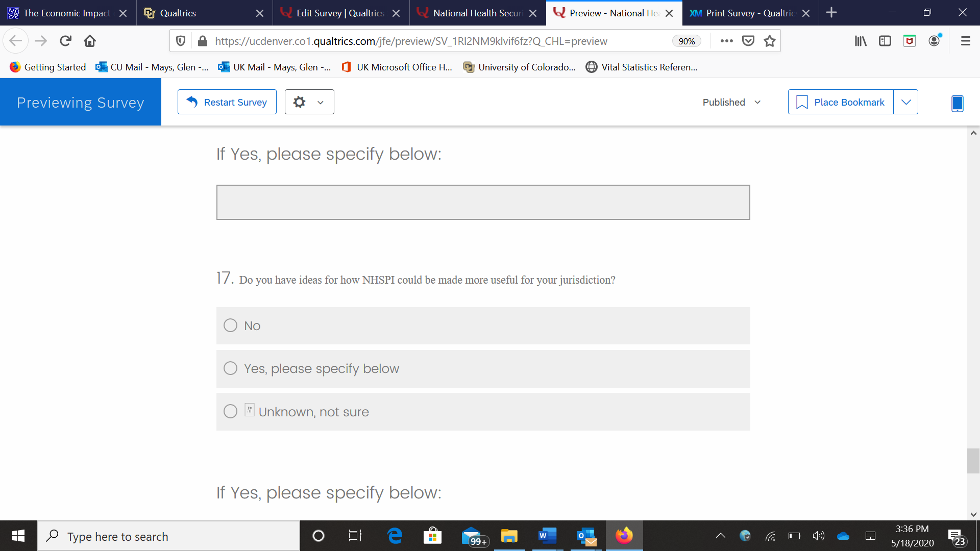Click the Place Bookmark button
This screenshot has width=980, height=551.
point(841,102)
